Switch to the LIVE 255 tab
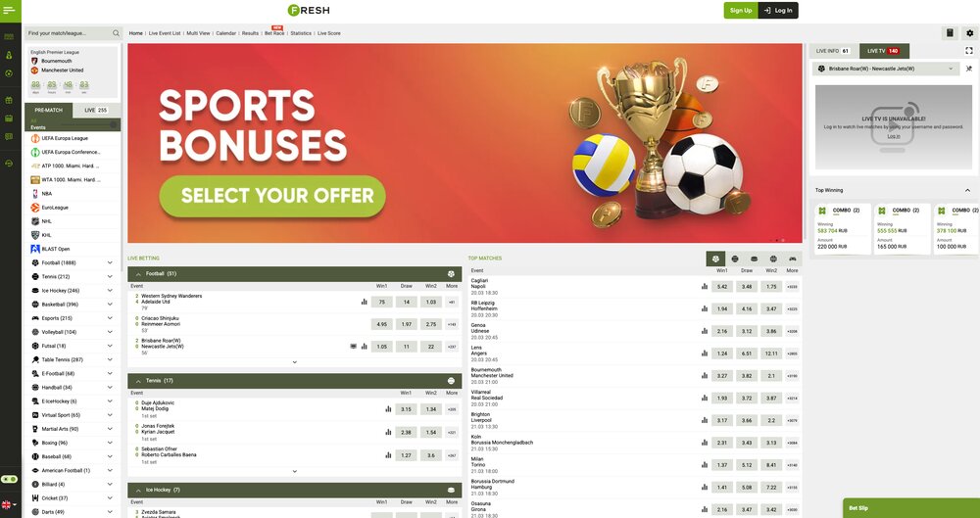This screenshot has width=980, height=518. [96, 110]
